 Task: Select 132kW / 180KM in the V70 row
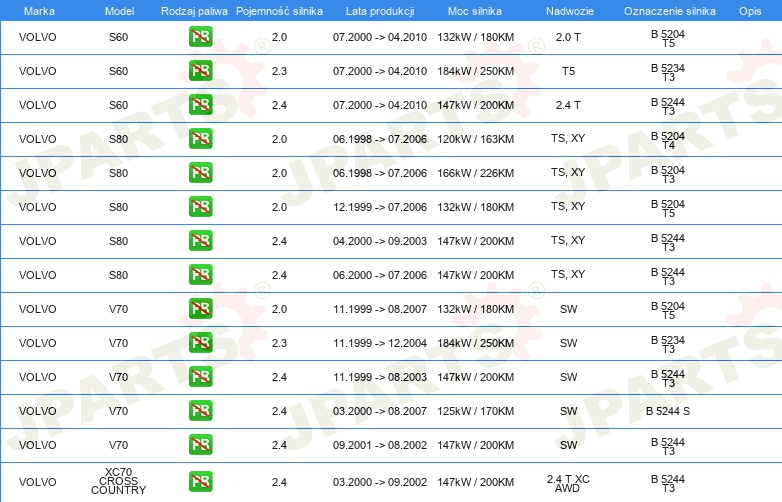click(x=475, y=309)
